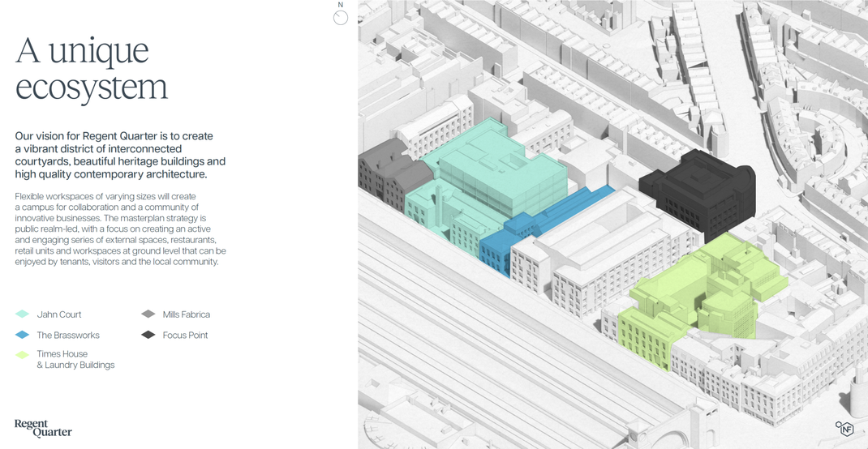Screen dimensions: 868x449
Task: Select the gray Mills Fabrica legend diamond
Action: coord(148,314)
